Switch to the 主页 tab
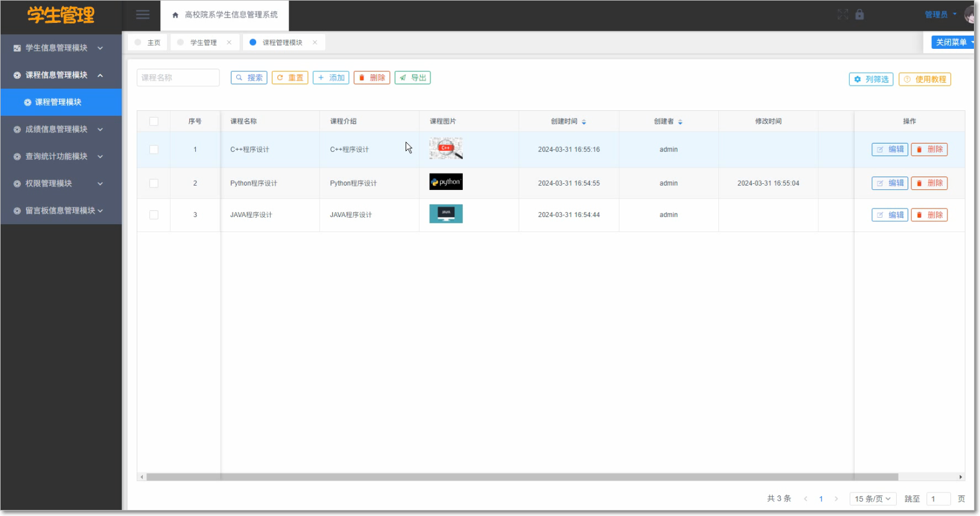Viewport: 980px width, 516px height. [x=148, y=42]
